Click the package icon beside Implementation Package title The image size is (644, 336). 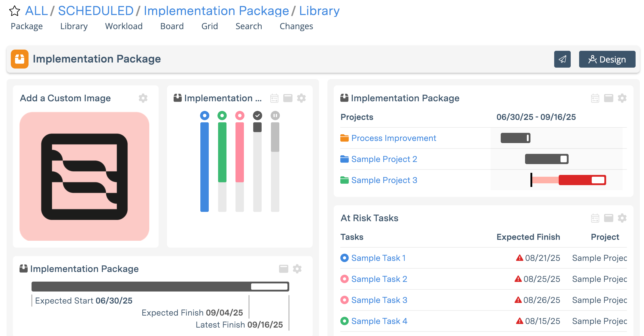(20, 59)
